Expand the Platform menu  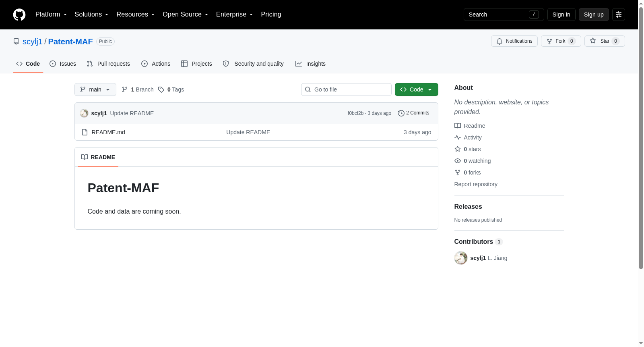[x=51, y=15]
